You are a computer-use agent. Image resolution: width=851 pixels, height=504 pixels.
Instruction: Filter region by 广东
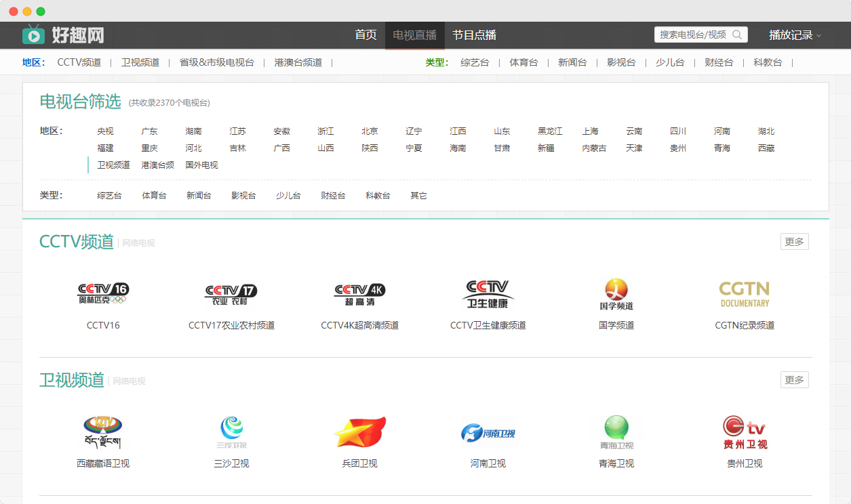[x=149, y=131]
